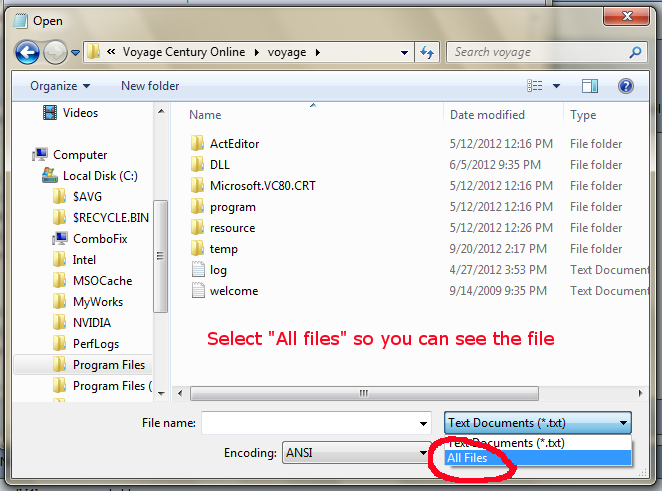Click the ActEditor folder icon

[197, 144]
